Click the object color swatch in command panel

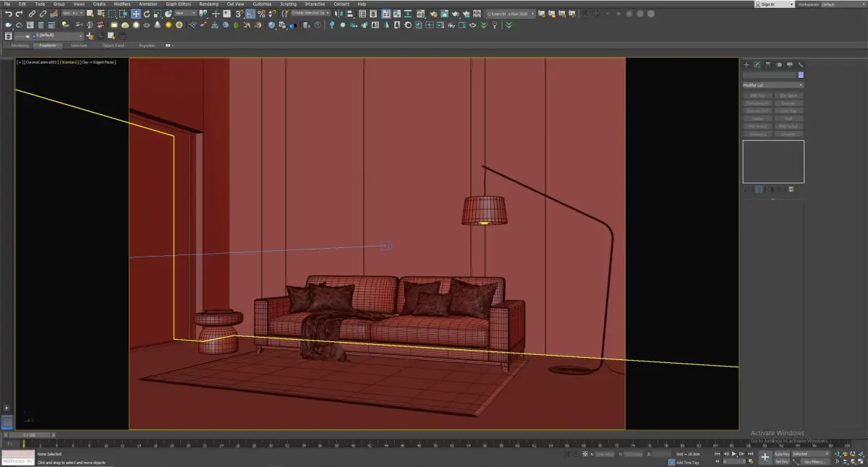[x=801, y=74]
